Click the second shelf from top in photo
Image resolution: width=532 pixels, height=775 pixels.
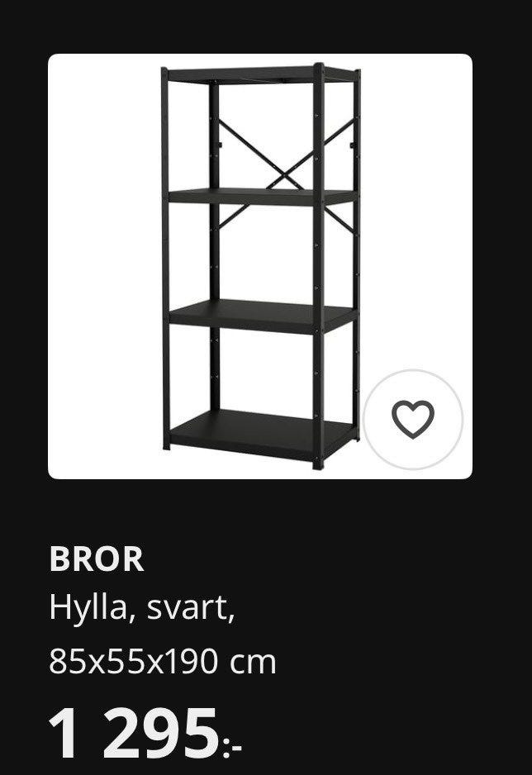[260, 196]
